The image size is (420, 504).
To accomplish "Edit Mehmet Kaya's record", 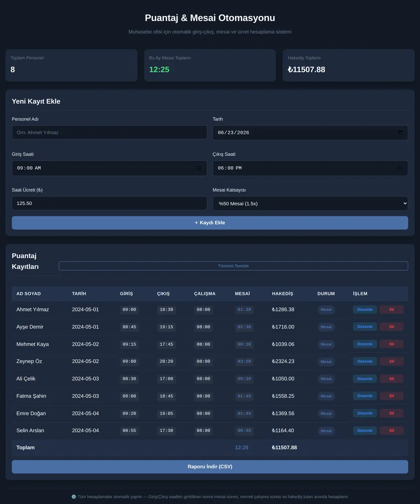I will point(365,344).
